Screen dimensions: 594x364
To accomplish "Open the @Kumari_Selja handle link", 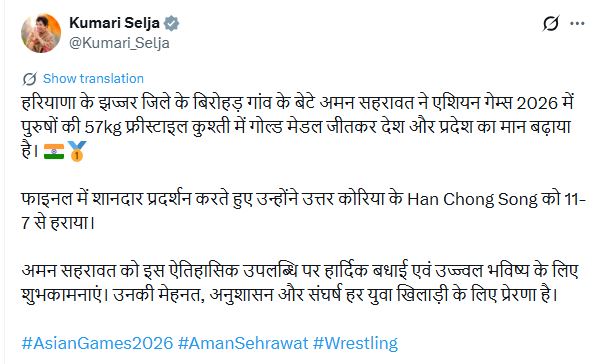I will pyautogui.click(x=119, y=43).
